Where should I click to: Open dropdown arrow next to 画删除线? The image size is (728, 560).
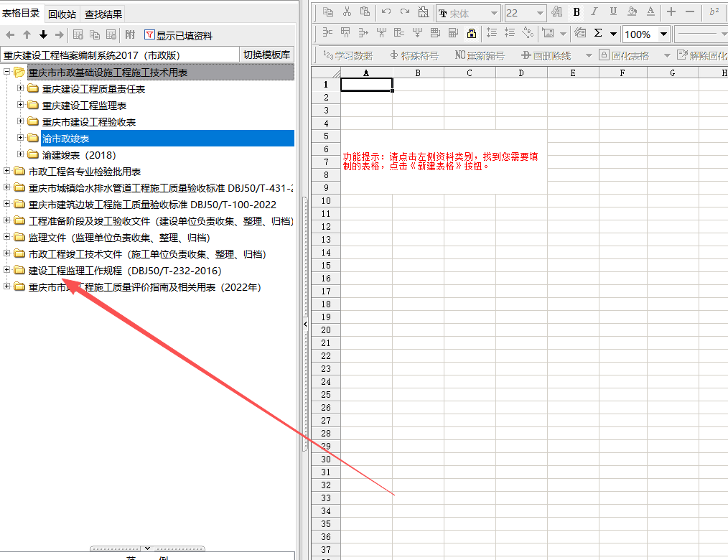589,56
